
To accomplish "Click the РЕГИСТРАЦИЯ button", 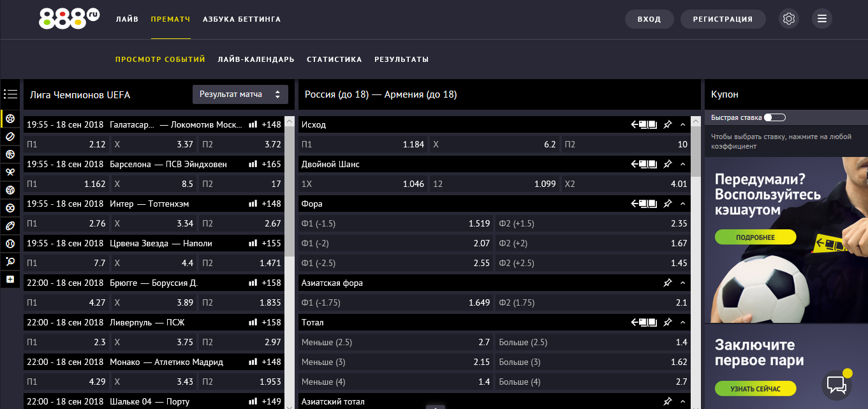I will coord(723,19).
